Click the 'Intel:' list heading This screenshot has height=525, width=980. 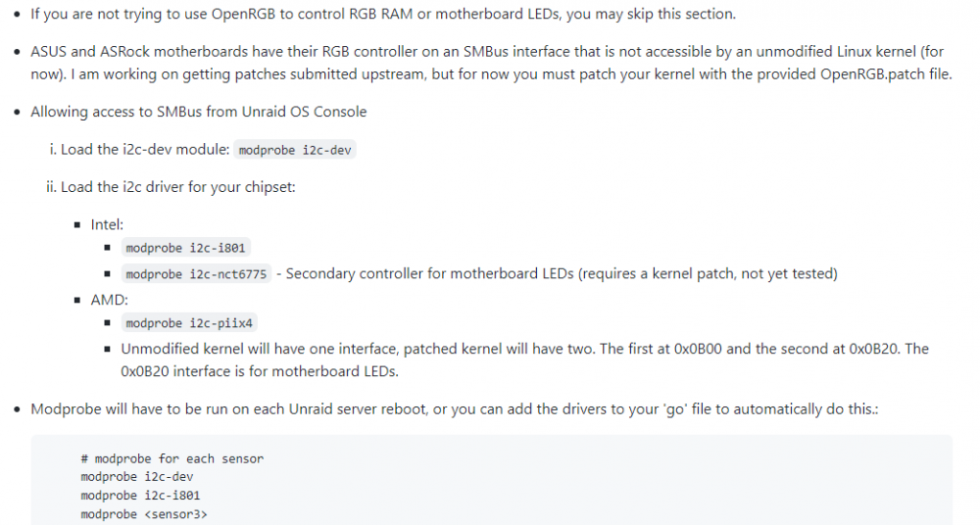107,224
